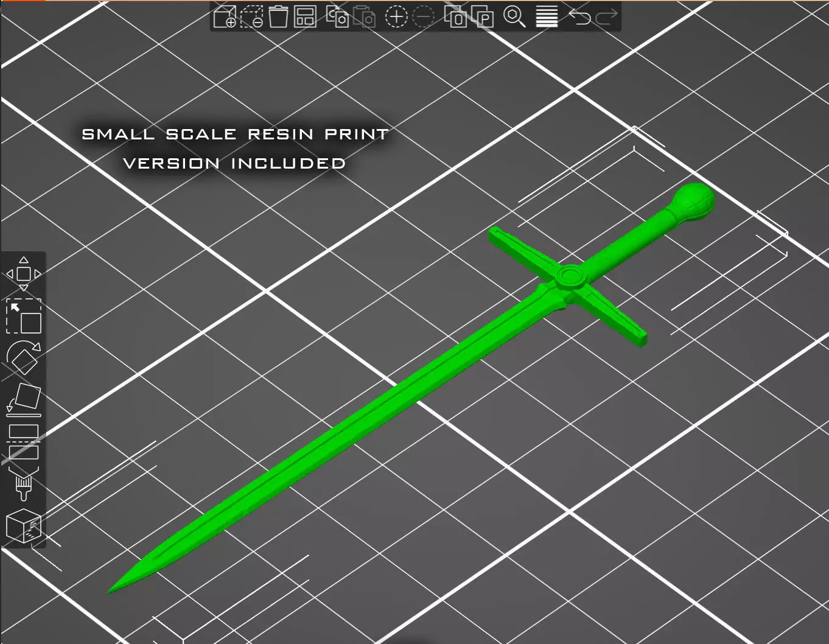Viewport: 829px width, 644px height.
Task: Open variable layer height editing
Action: tap(547, 16)
